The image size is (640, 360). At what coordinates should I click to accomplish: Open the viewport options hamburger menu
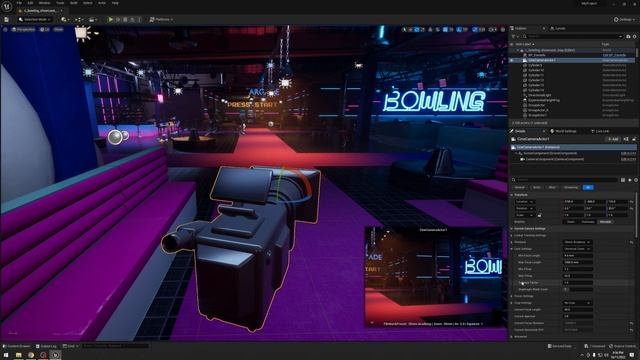coord(5,29)
